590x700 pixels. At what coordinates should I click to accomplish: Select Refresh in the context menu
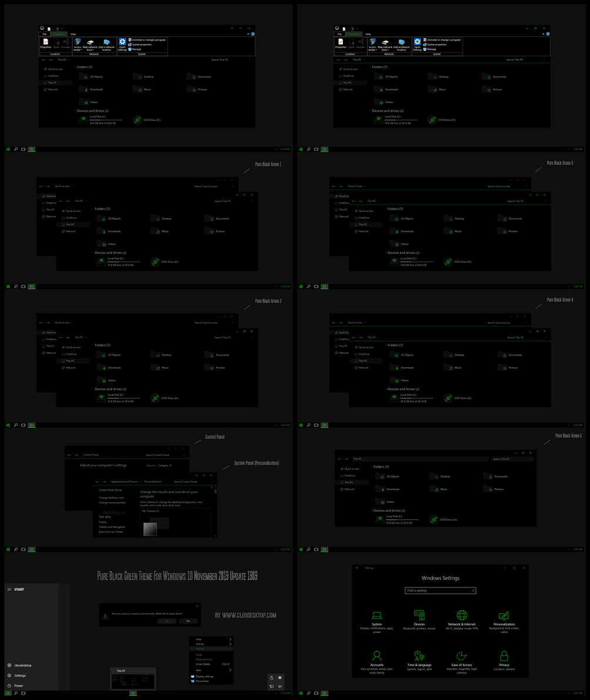tap(200, 648)
